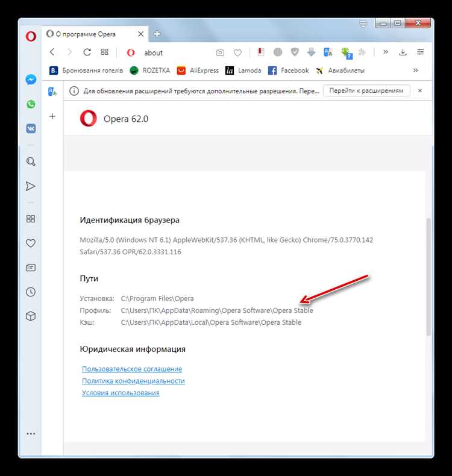
Task: Open Facebook bookmark
Action: coord(289,70)
